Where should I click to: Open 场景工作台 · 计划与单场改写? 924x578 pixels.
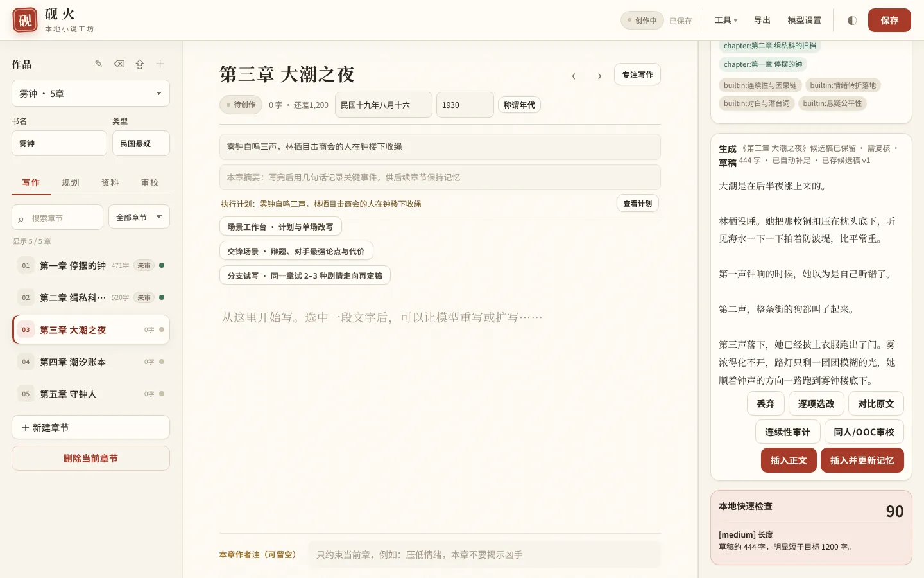(280, 227)
